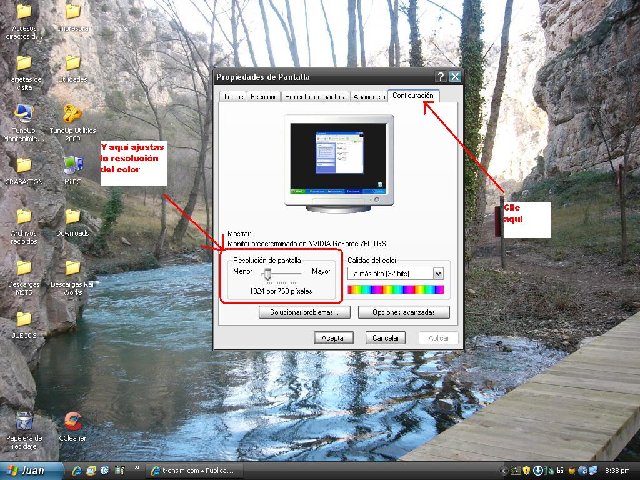The height and width of the screenshot is (480, 640).
Task: Expand the Calidad del color dropdown
Action: [x=438, y=272]
